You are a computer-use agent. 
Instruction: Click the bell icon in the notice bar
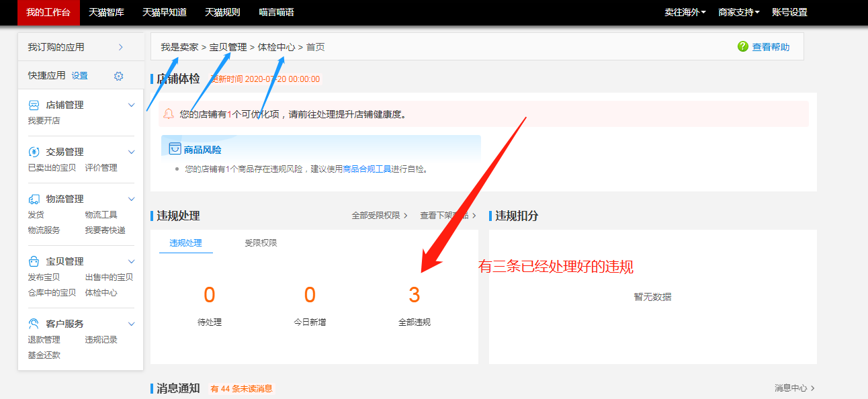pyautogui.click(x=169, y=114)
